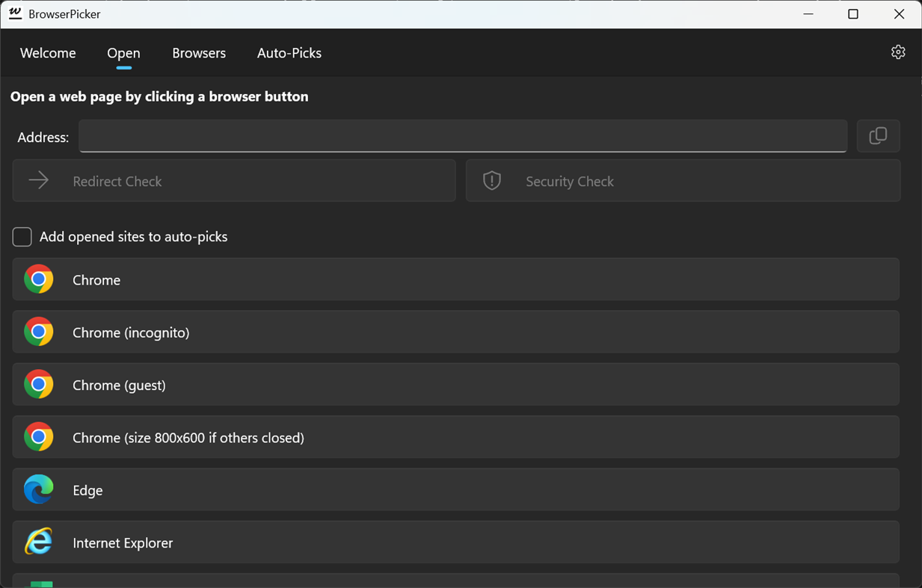Run a Redirect Check
The height and width of the screenshot is (588, 922).
234,180
